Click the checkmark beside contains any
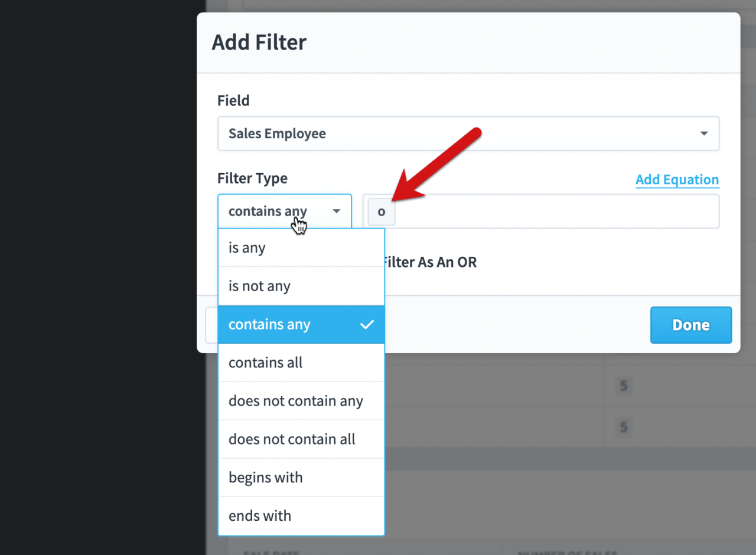This screenshot has width=756, height=555. tap(367, 324)
